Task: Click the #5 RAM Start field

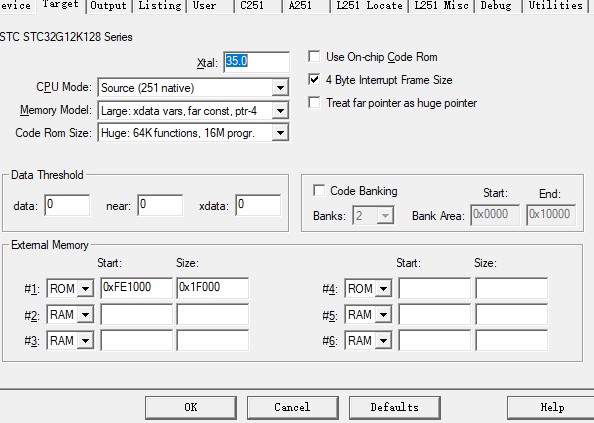Action: click(x=435, y=314)
